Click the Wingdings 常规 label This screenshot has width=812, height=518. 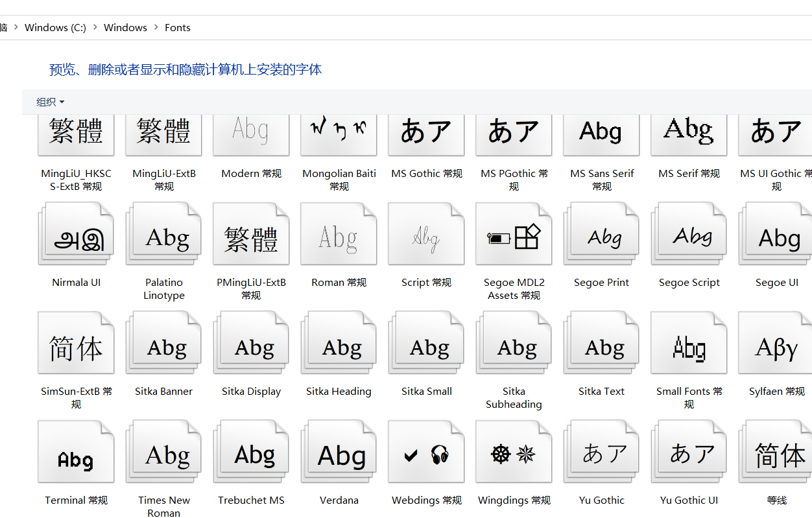[x=514, y=500]
